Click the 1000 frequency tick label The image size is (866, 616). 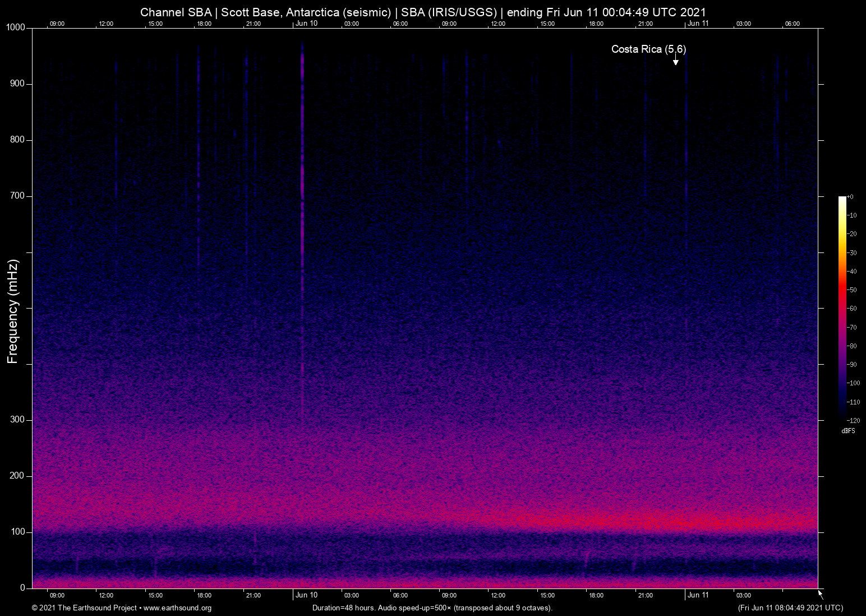pos(15,26)
